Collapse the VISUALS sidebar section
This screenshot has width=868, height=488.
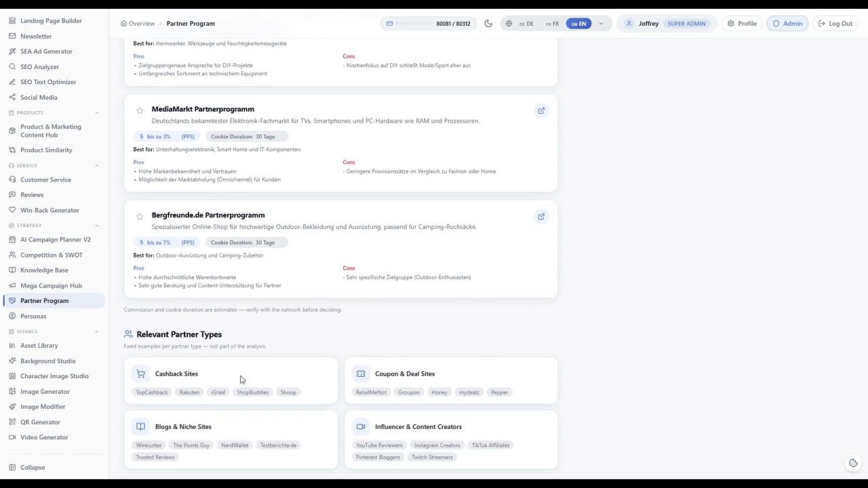point(97,331)
